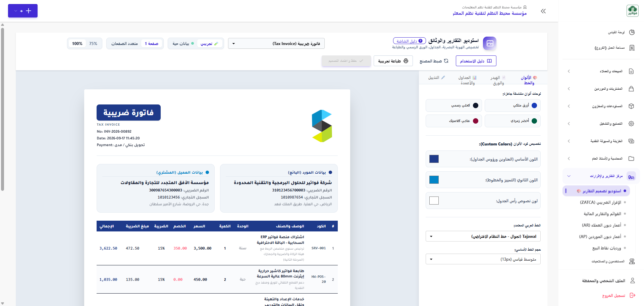The height and width of the screenshot is (306, 644).
Task: Open the dashboard (لوحة القياس) gauge icon
Action: pyautogui.click(x=632, y=32)
